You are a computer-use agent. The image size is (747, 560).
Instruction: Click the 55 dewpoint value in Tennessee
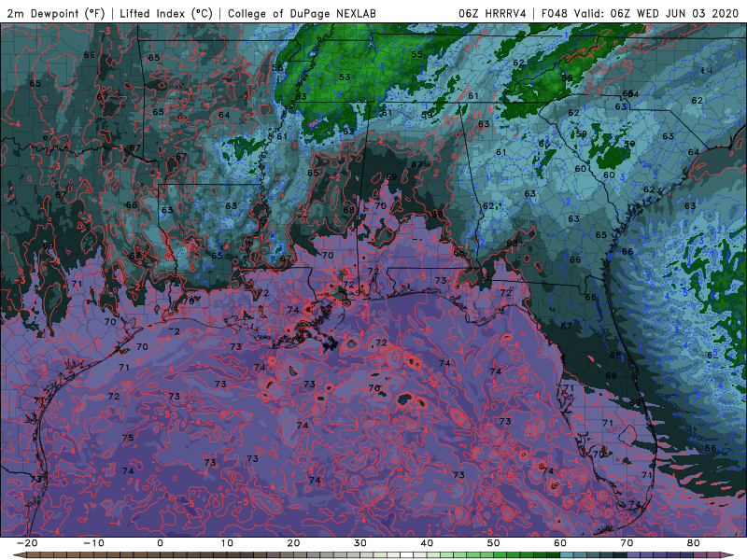416,55
